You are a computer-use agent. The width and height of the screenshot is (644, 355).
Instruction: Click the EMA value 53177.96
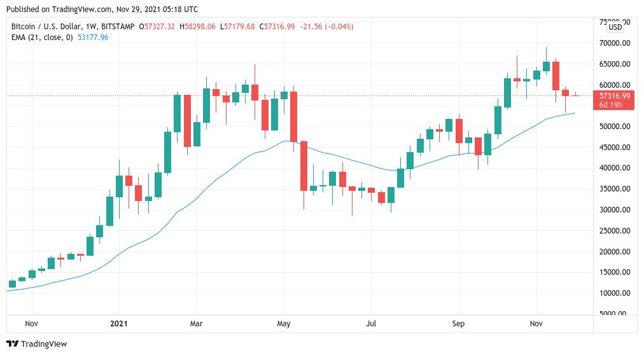coord(93,38)
